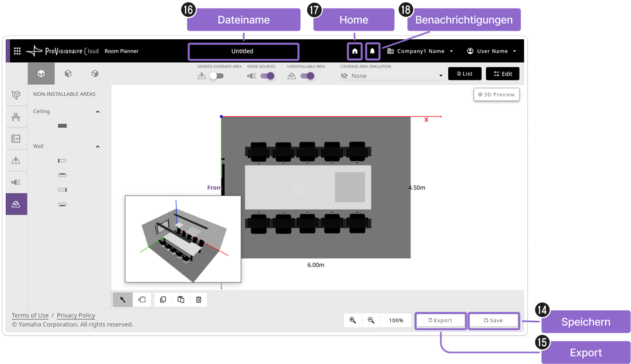Click the rotate tool next to arrow
This screenshot has height=364, width=631.
click(142, 300)
